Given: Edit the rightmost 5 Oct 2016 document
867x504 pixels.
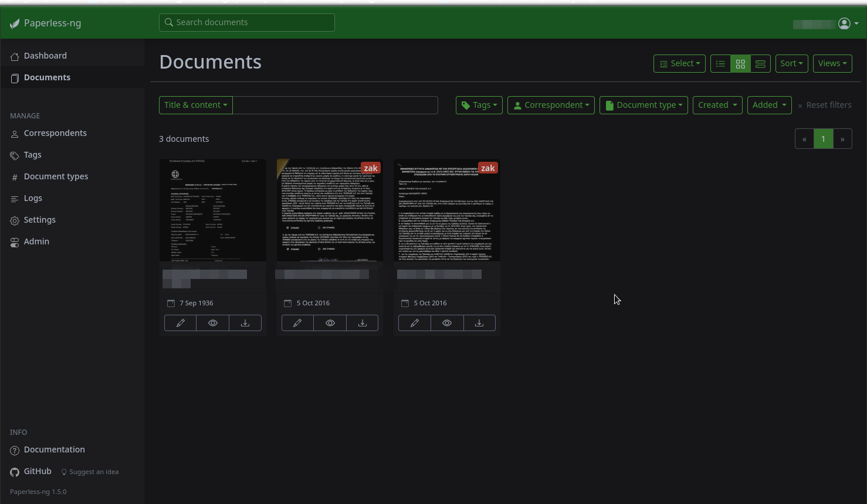Looking at the screenshot, I should [415, 323].
